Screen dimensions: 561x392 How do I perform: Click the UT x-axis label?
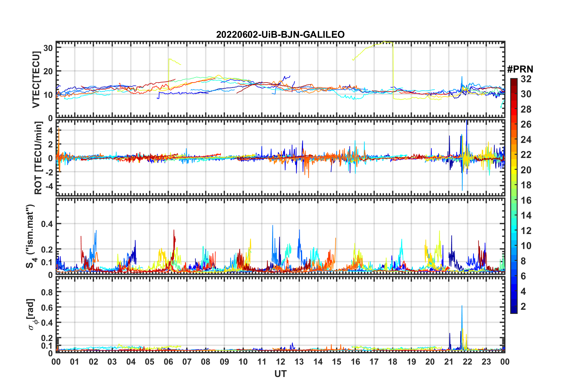[280, 374]
